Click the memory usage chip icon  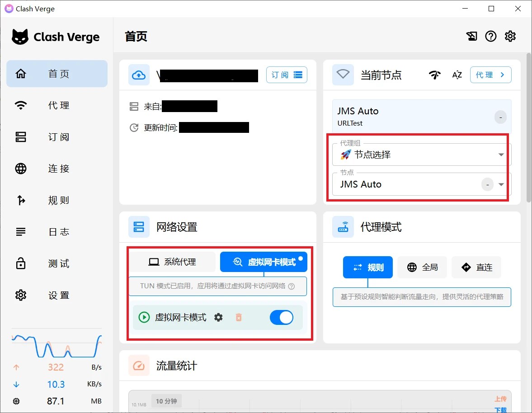point(16,401)
